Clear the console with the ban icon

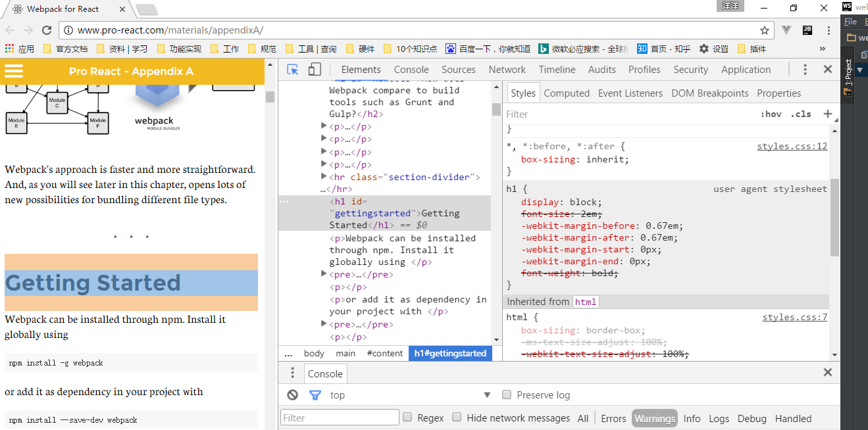click(x=293, y=395)
